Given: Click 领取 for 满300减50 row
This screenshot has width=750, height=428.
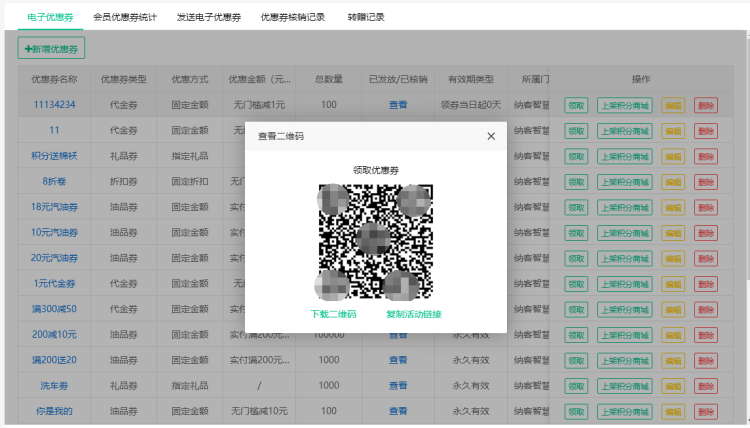Looking at the screenshot, I should click(576, 310).
